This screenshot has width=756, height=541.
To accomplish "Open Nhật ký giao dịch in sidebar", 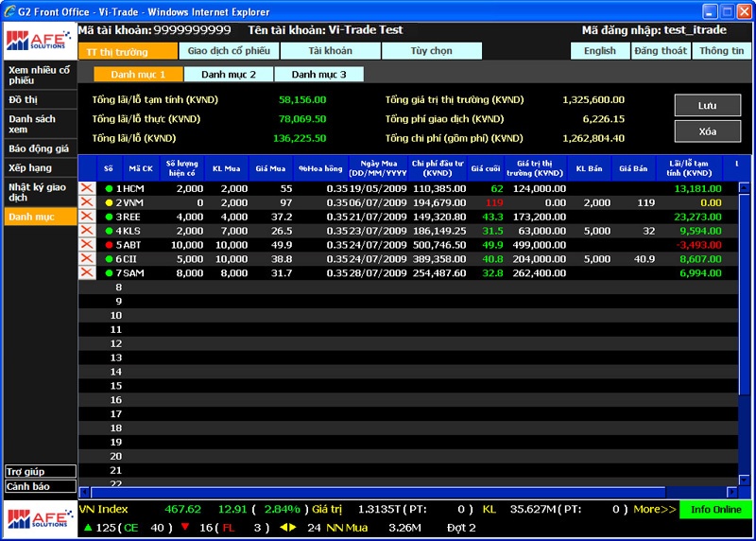I will click(41, 192).
